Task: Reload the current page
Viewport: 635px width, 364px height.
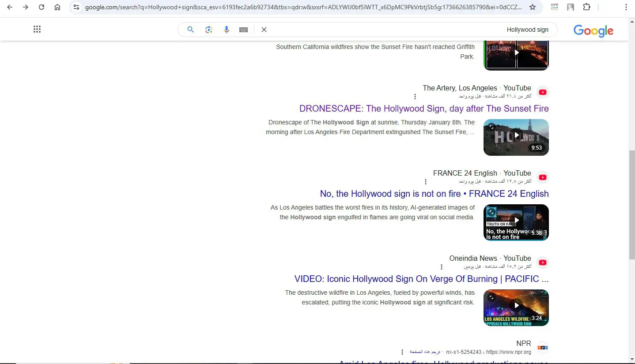Action: [42, 7]
